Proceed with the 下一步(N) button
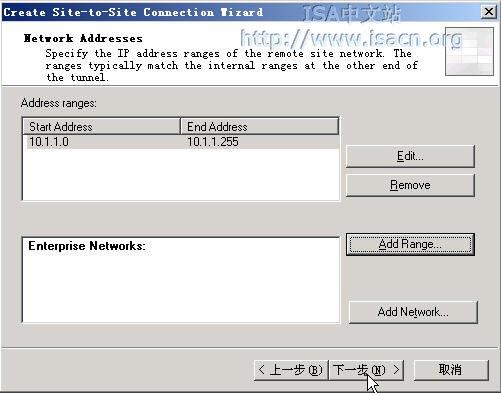 click(366, 370)
